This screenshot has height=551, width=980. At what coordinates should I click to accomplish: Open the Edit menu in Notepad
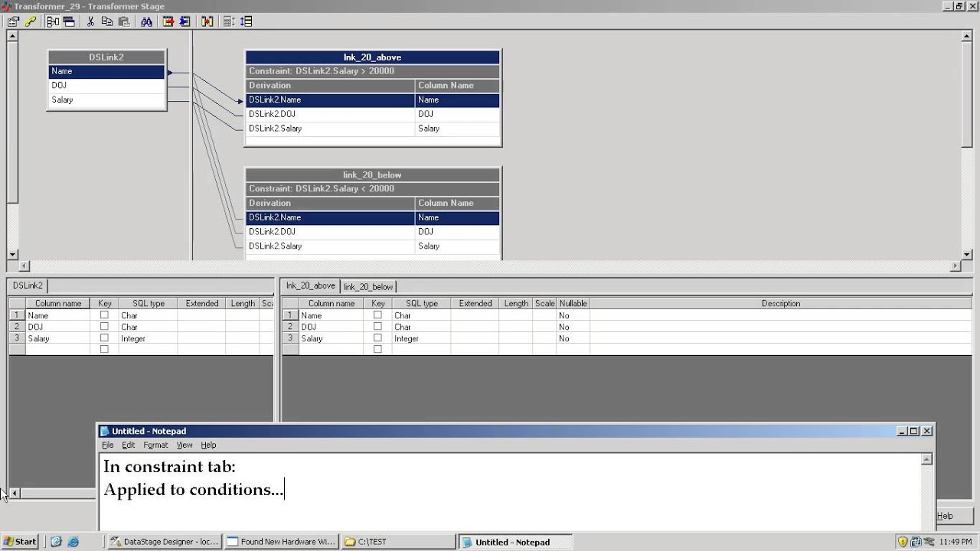129,445
